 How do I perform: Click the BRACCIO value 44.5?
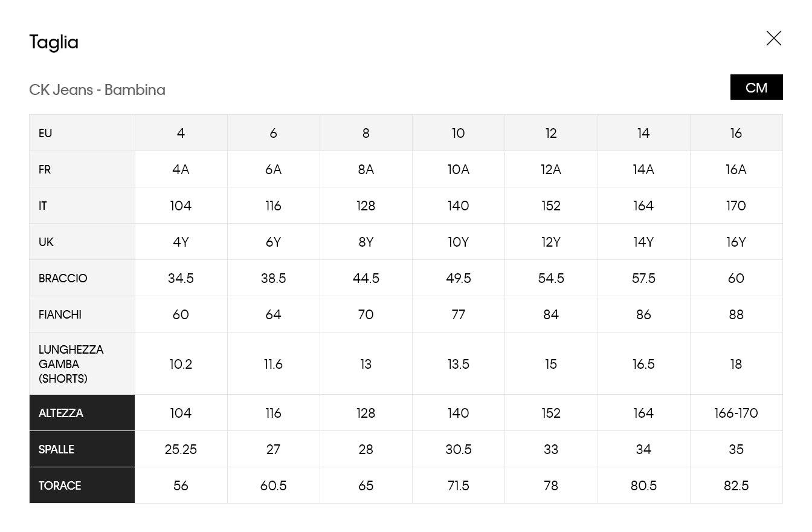[366, 278]
